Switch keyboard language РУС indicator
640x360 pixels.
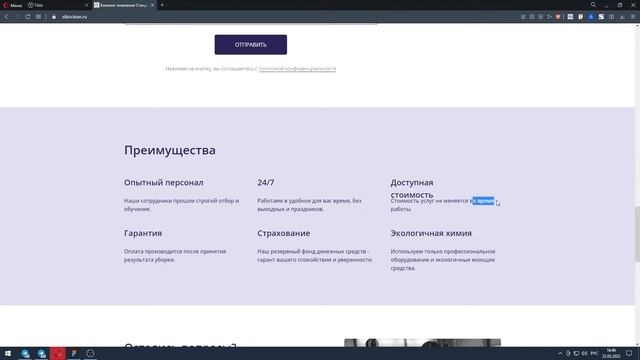point(594,353)
